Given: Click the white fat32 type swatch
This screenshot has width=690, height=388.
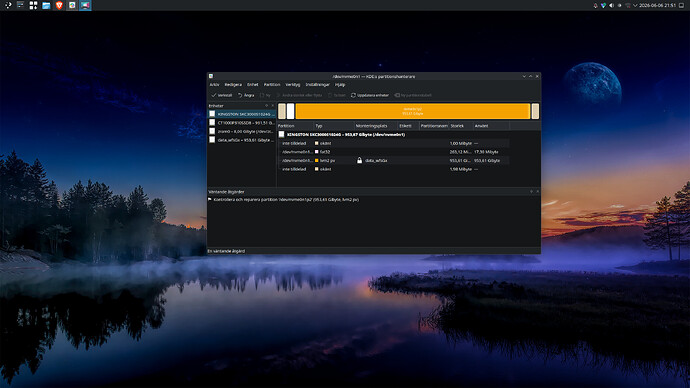Looking at the screenshot, I should pos(316,152).
